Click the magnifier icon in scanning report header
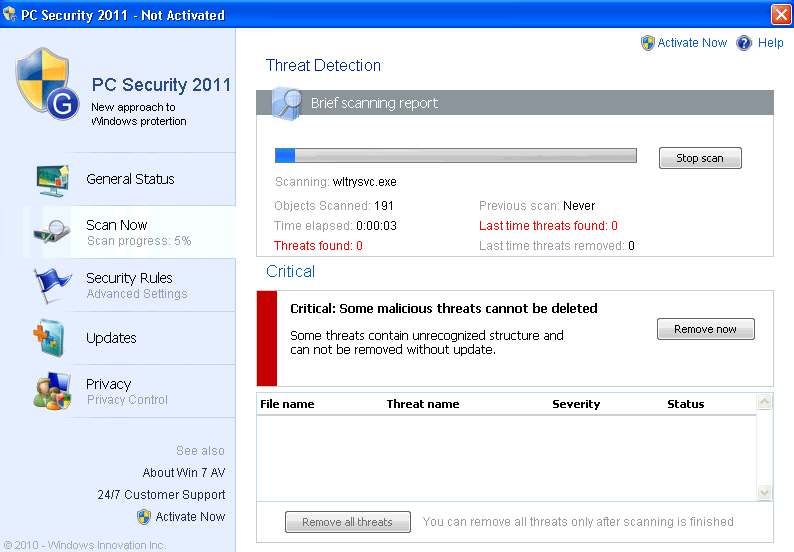This screenshot has height=552, width=794. click(x=288, y=102)
